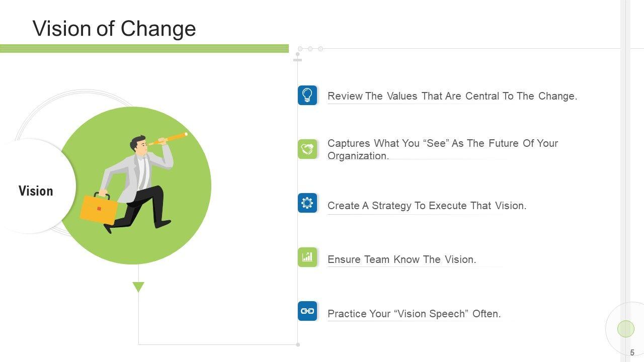The height and width of the screenshot is (362, 644).
Task: Click the green bar chart icon
Action: coord(307,257)
